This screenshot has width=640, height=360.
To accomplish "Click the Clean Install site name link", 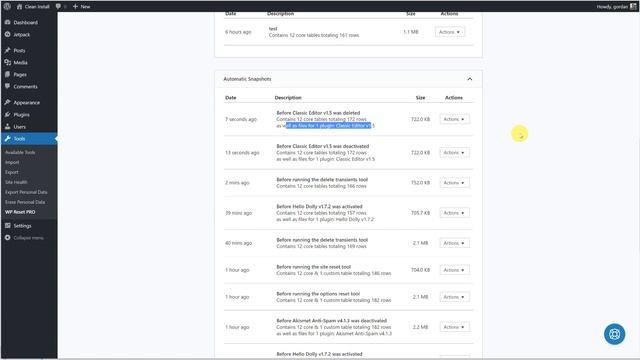I will (x=37, y=7).
